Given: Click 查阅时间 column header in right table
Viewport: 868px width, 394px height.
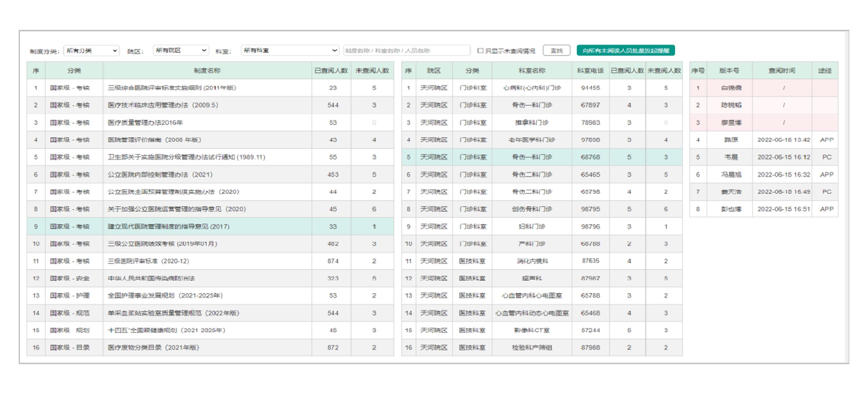Looking at the screenshot, I should [x=781, y=71].
